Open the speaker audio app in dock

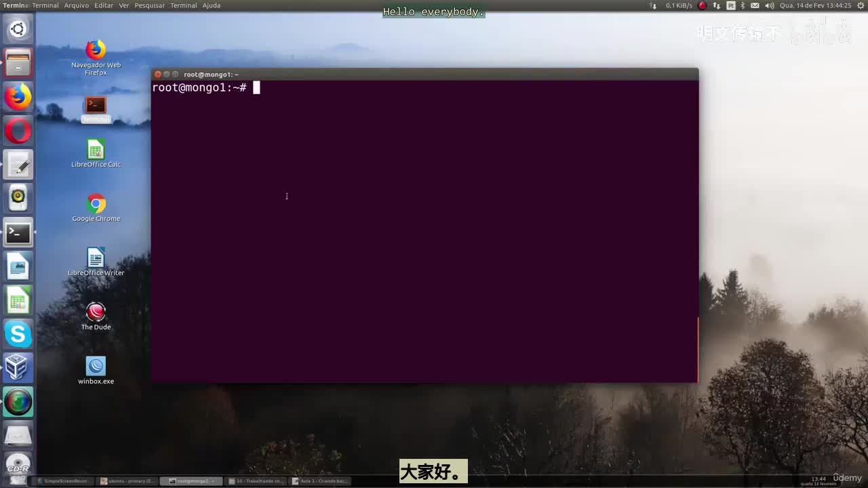pyautogui.click(x=18, y=199)
